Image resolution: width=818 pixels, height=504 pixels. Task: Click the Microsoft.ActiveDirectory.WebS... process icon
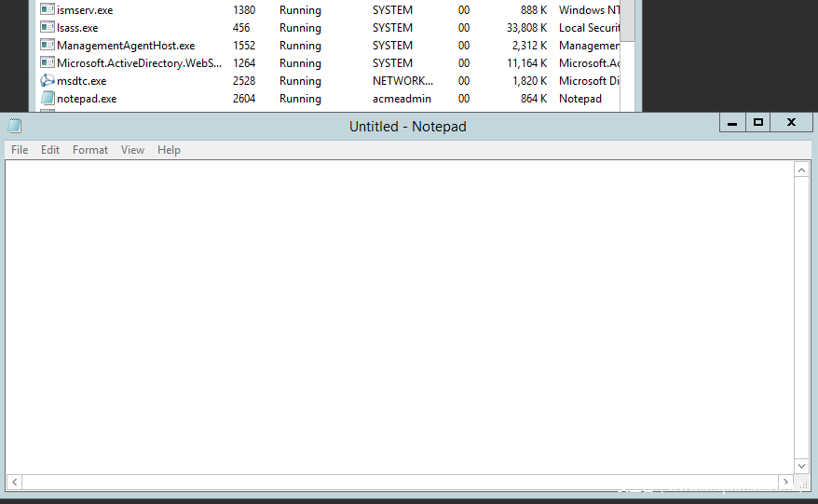click(48, 62)
